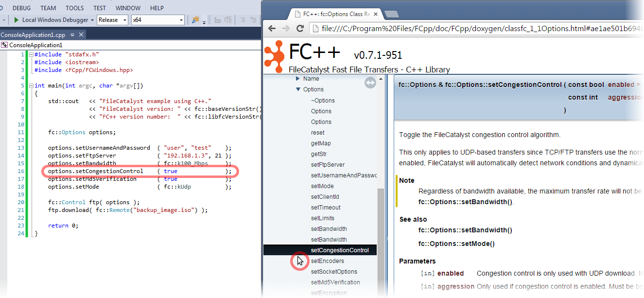Collapse the Options tree node

[298, 89]
